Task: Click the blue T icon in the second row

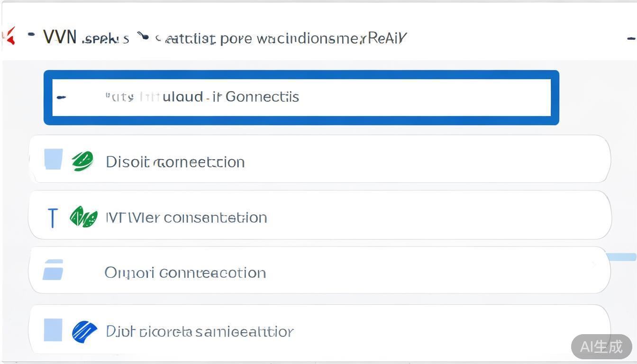Action: click(x=52, y=218)
